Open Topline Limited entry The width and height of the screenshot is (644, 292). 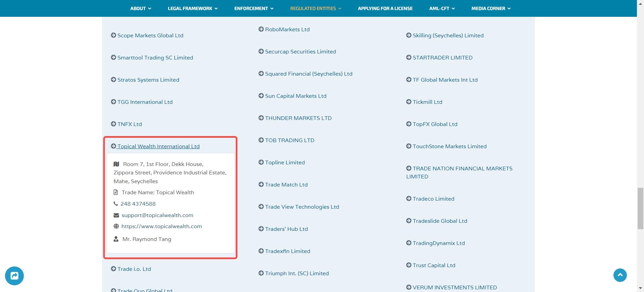pos(282,162)
